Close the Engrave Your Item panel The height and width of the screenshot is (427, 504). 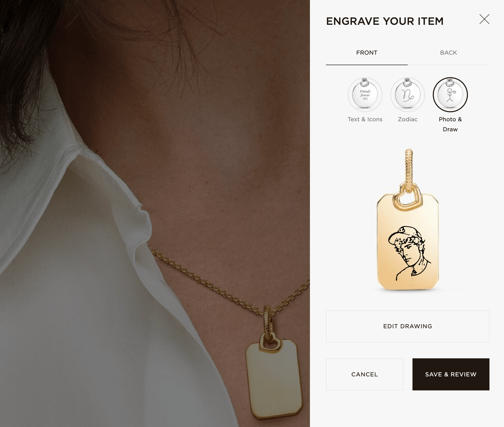[484, 19]
